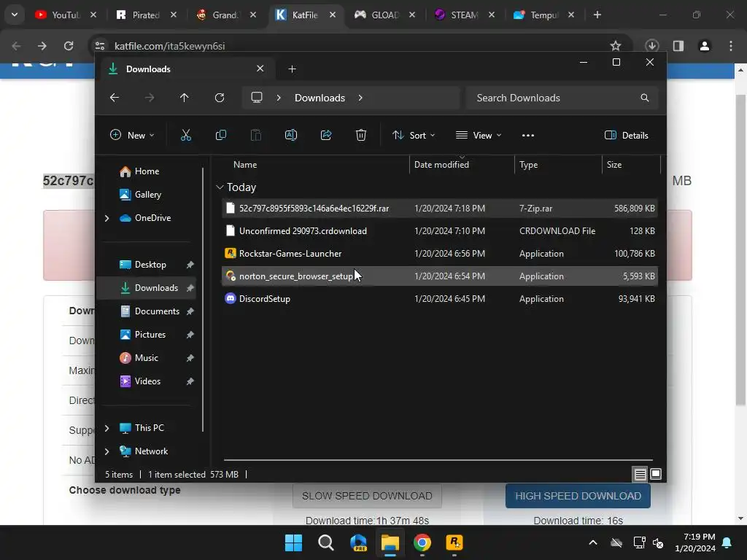Expand Network in navigation pane
747x560 pixels.
[107, 451]
